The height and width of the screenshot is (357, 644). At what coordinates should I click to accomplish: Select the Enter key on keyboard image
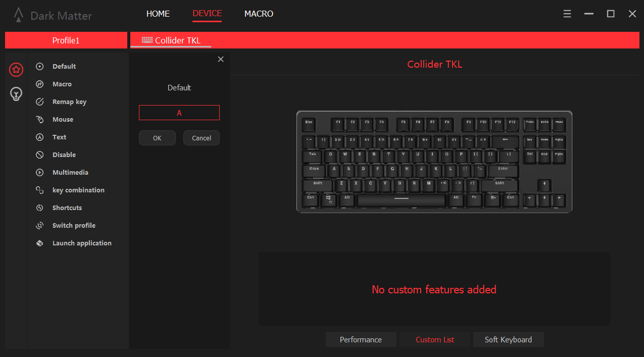pyautogui.click(x=503, y=171)
